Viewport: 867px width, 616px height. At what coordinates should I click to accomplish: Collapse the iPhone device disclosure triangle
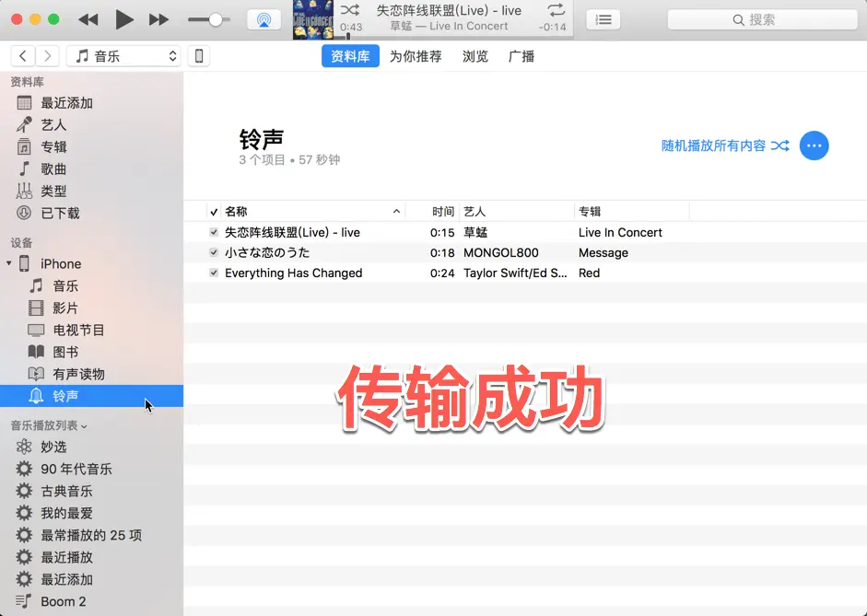click(9, 263)
